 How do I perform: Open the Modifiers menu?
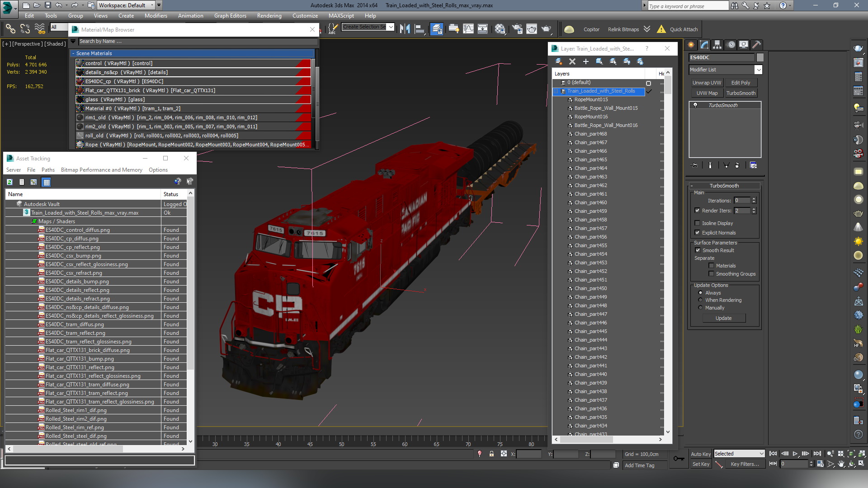(156, 16)
